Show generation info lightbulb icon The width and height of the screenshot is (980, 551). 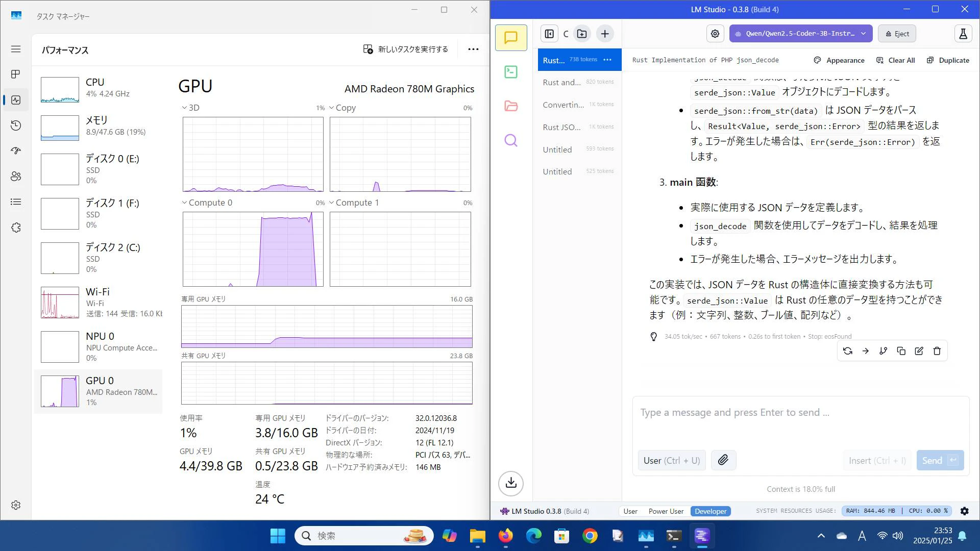[x=654, y=337]
